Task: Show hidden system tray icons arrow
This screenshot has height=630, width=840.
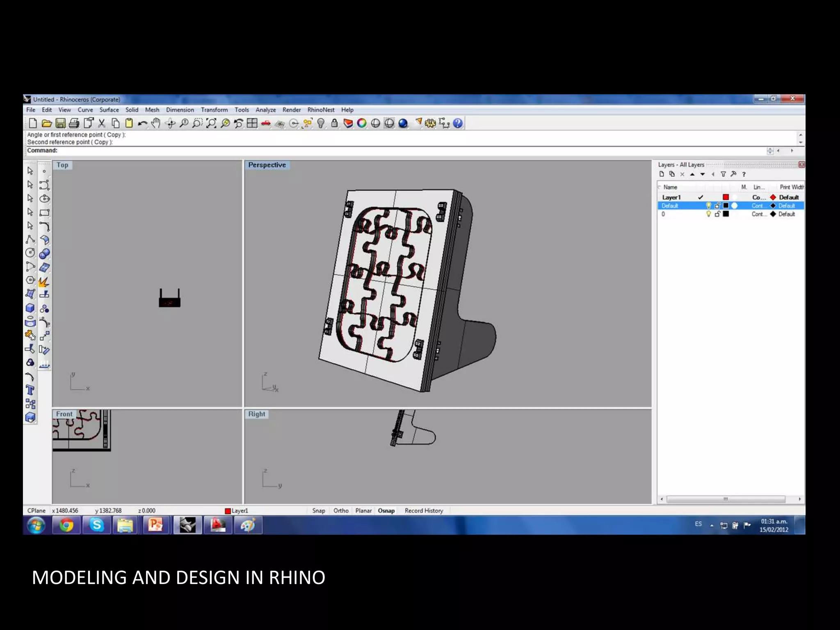Action: point(712,525)
